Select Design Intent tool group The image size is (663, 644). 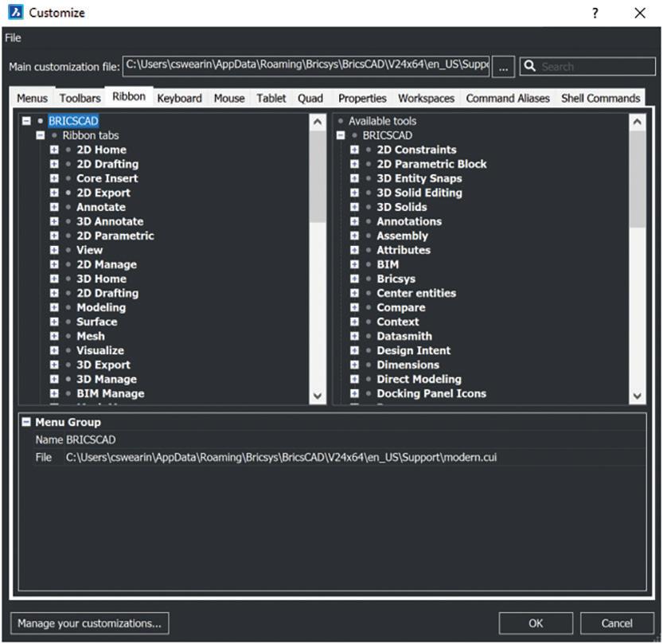414,350
